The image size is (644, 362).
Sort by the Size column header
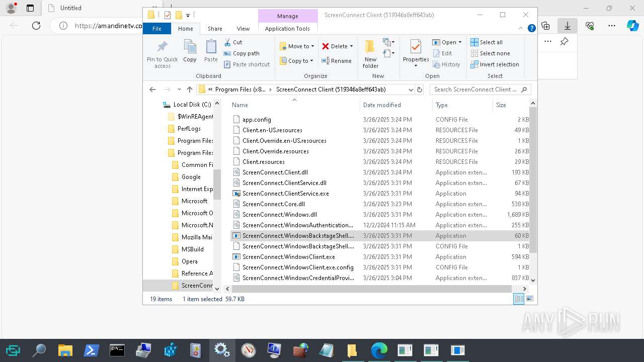pyautogui.click(x=510, y=105)
